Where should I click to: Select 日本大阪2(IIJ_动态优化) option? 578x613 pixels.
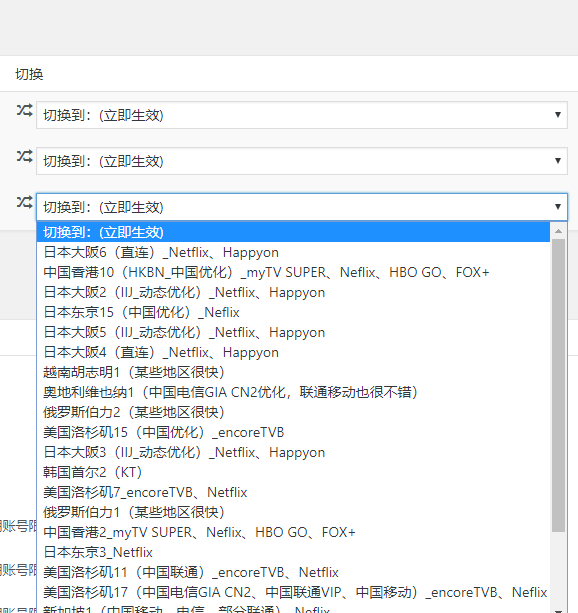tap(293, 292)
